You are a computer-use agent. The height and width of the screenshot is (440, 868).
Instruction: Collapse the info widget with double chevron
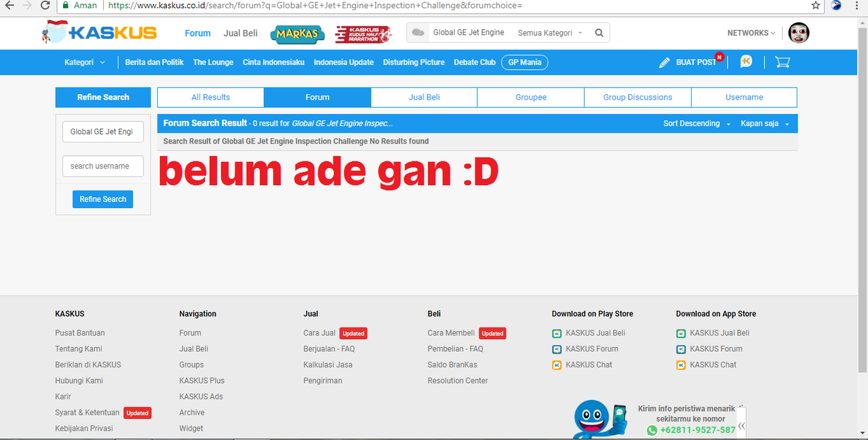741,426
